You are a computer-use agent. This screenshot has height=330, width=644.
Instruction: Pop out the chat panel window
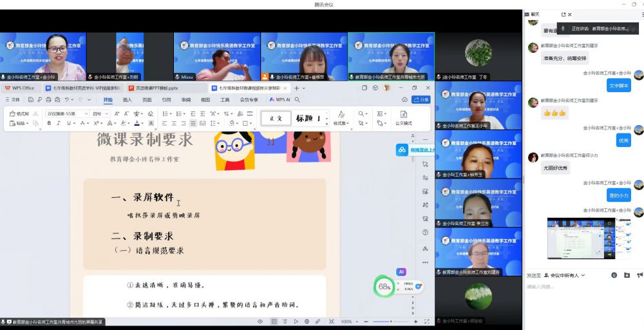click(564, 14)
